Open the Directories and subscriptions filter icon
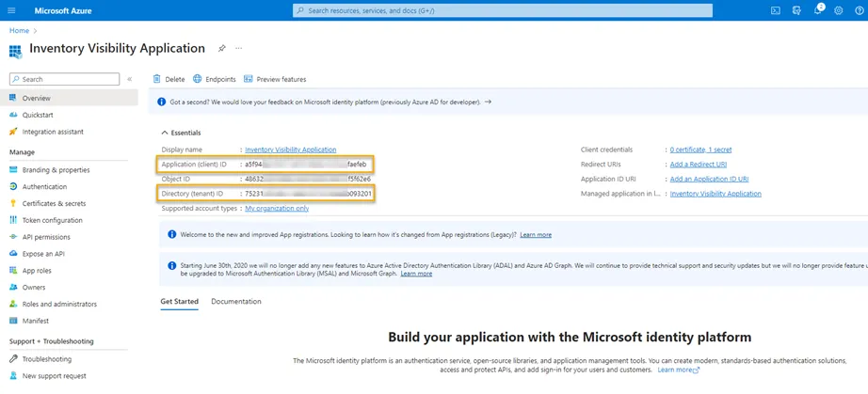The width and height of the screenshot is (868, 394). (x=796, y=10)
